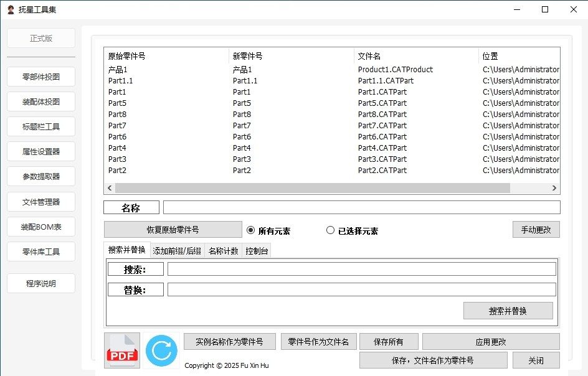This screenshot has width=588, height=376.
Task: Click the PDF export icon
Action: pos(122,351)
